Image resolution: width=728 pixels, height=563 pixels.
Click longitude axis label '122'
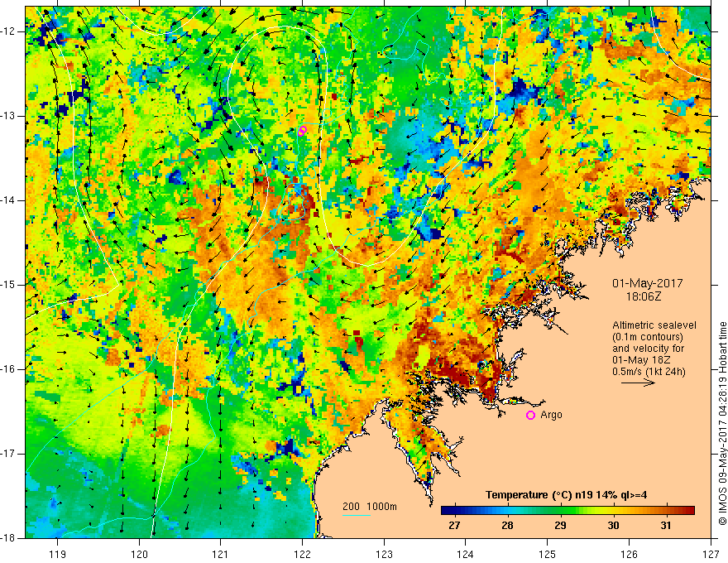302,554
